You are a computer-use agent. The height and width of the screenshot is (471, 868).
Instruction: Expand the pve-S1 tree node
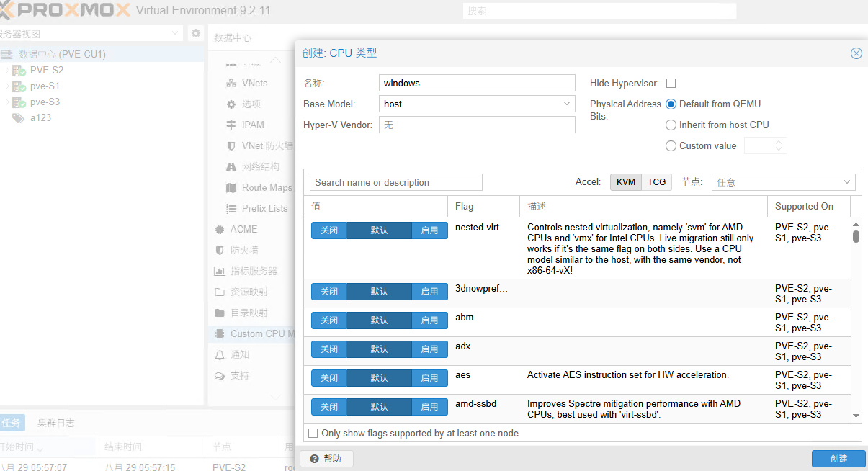click(x=7, y=86)
